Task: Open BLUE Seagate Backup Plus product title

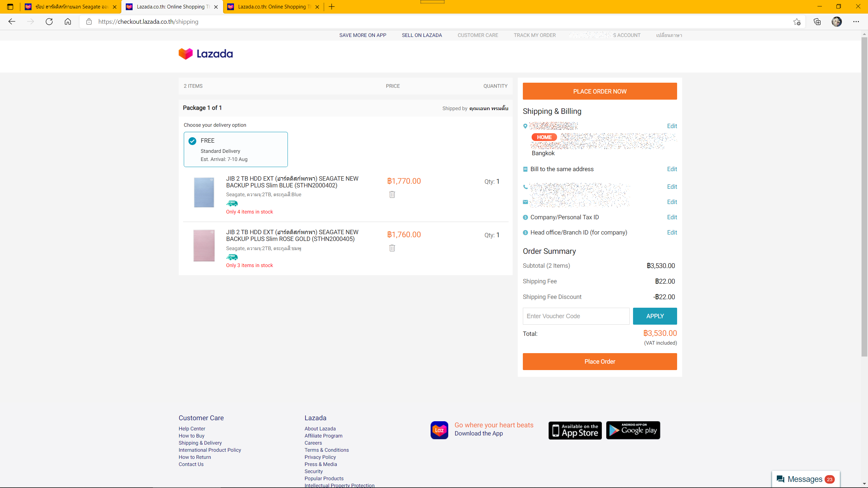Action: coord(292,182)
